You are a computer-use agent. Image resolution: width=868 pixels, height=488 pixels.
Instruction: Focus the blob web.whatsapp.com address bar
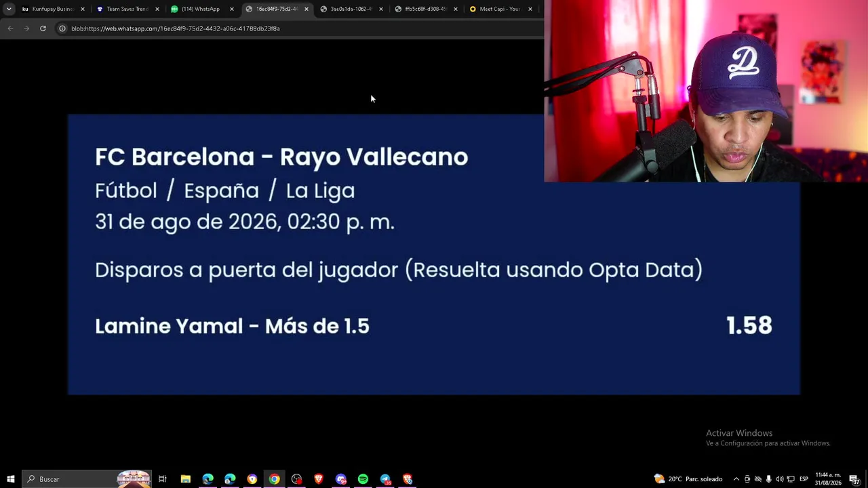pos(298,28)
